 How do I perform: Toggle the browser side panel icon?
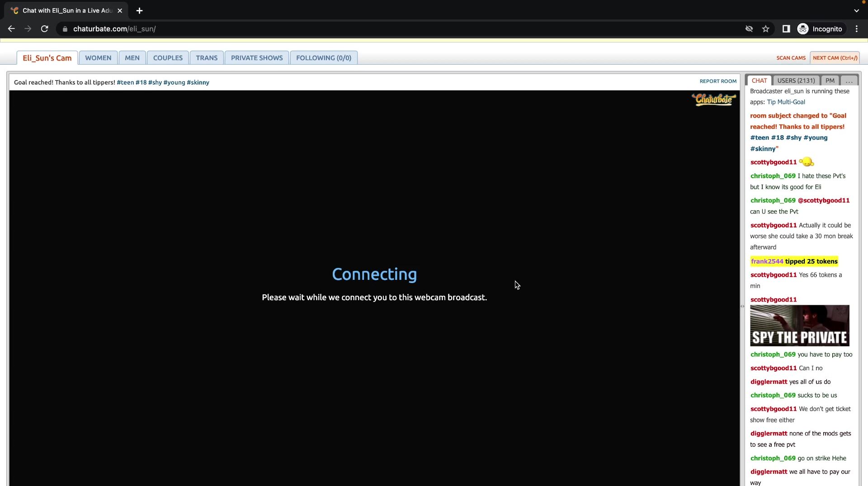tap(786, 29)
